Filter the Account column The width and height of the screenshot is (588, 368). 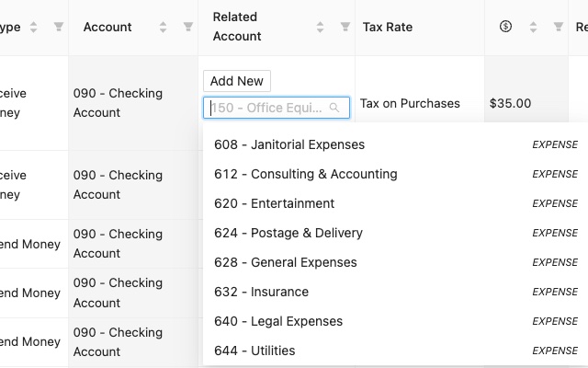(x=188, y=28)
